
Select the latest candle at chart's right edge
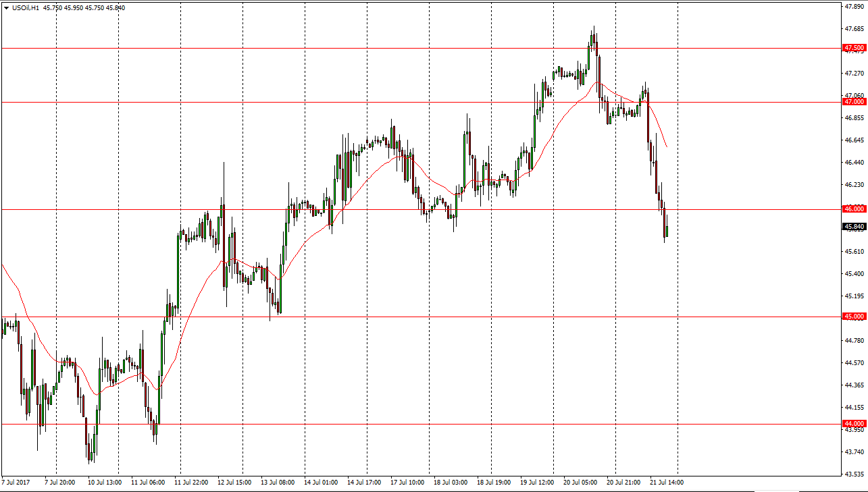(667, 231)
